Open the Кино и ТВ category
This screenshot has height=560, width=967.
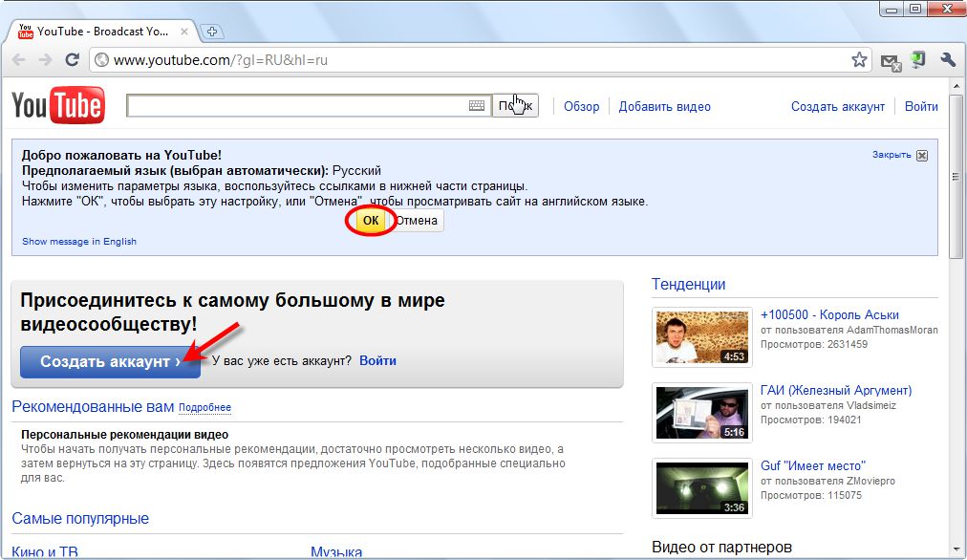45,552
